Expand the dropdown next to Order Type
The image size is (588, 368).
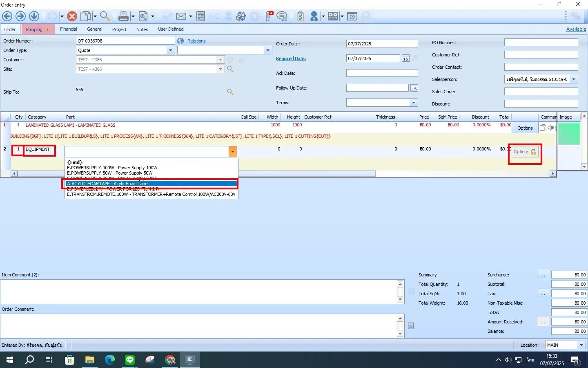click(x=268, y=50)
